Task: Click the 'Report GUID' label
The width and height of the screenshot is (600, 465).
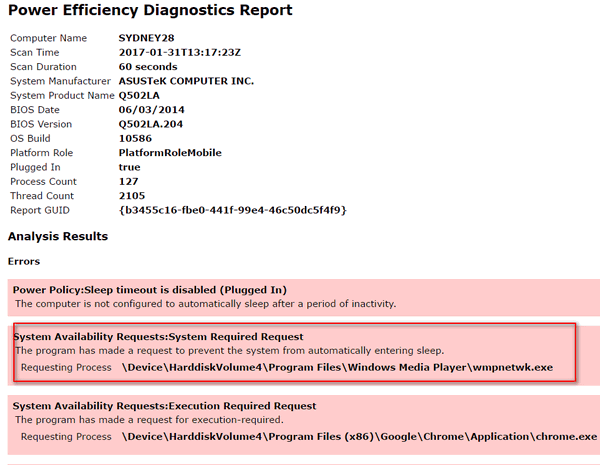Action: (x=40, y=210)
